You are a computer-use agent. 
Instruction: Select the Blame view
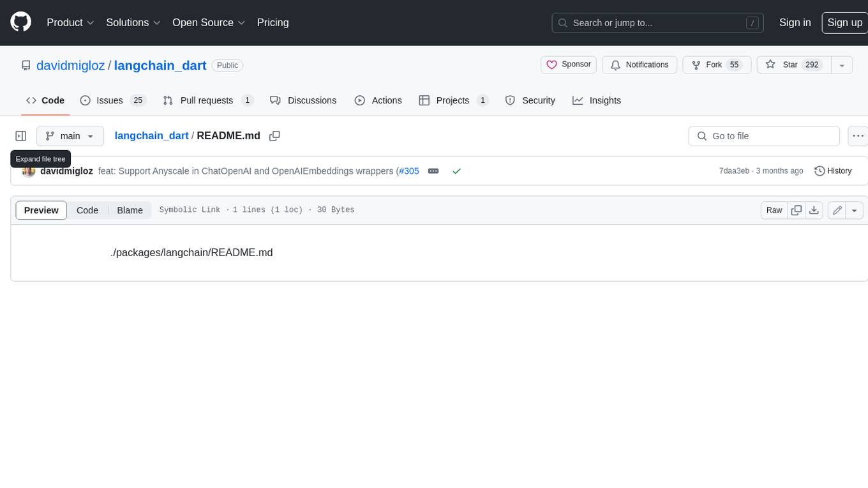click(x=130, y=210)
